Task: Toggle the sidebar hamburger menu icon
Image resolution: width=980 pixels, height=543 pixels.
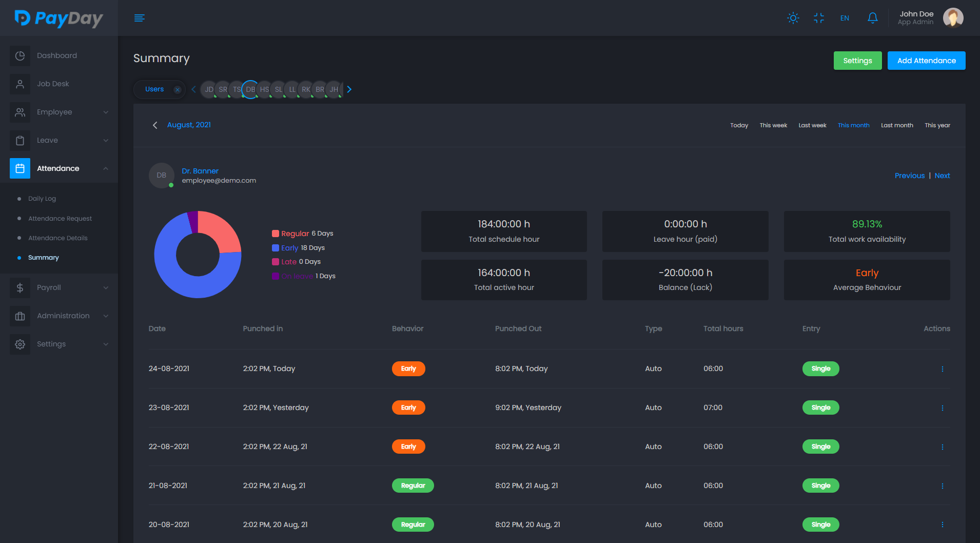Action: [140, 18]
